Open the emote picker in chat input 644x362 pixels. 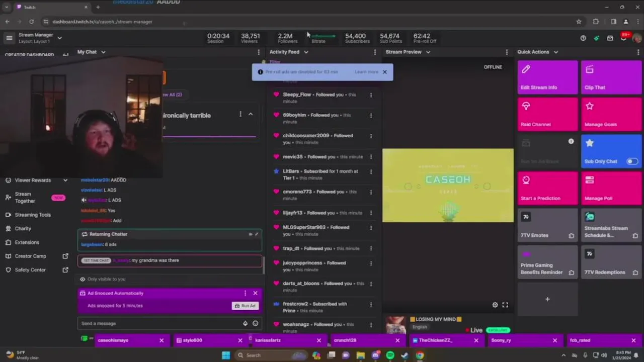click(255, 323)
